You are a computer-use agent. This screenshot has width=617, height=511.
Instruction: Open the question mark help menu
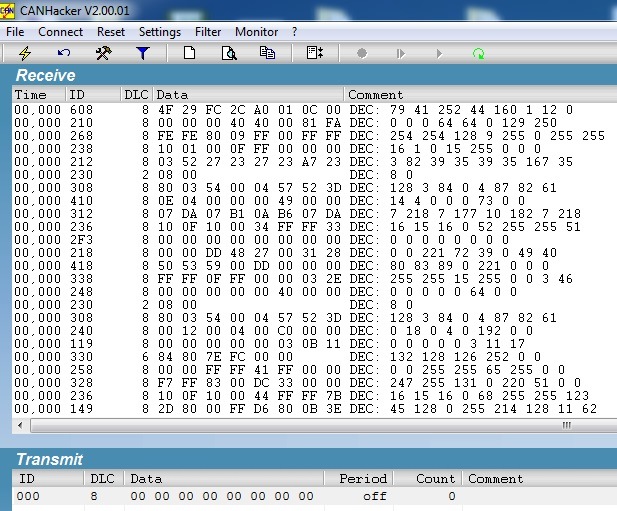pyautogui.click(x=295, y=32)
